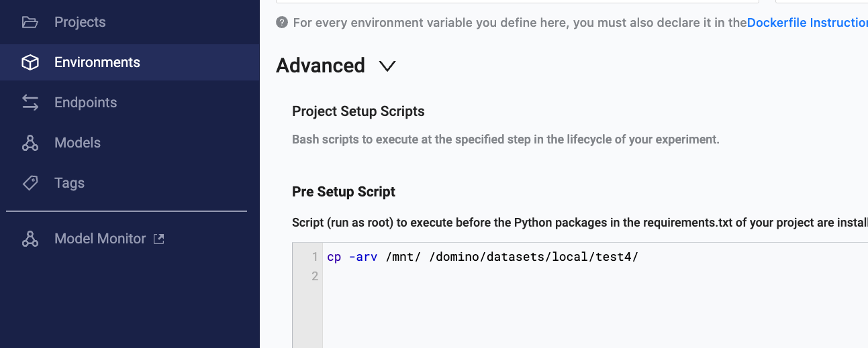Follow the Dockerfile Instructions link
The image size is (868, 348).
coord(807,22)
